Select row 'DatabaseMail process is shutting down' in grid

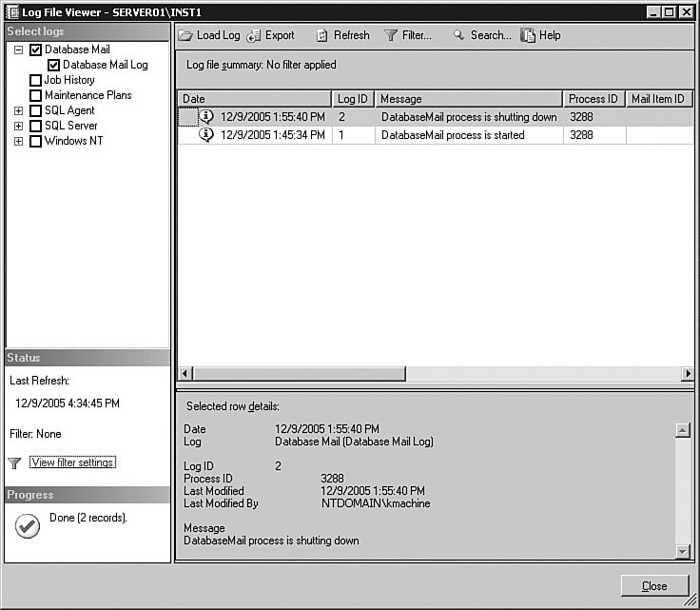tap(436, 117)
